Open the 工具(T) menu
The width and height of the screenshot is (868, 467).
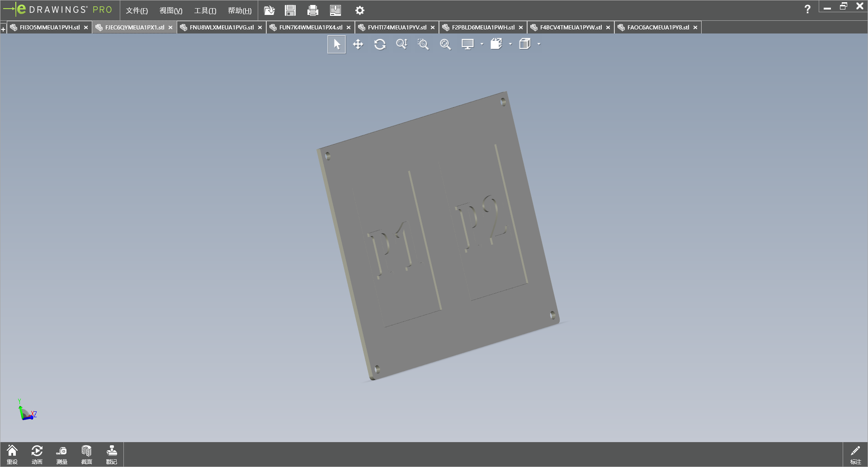click(x=205, y=10)
